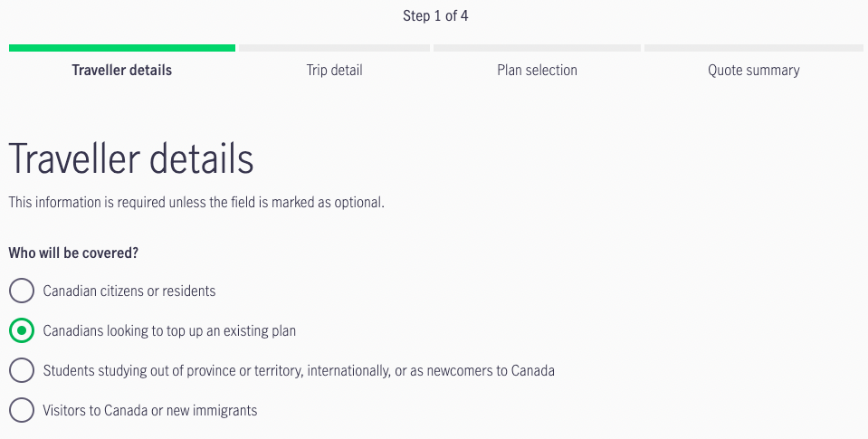Open the Traveller details step tab
The height and width of the screenshot is (439, 868).
pyautogui.click(x=121, y=70)
